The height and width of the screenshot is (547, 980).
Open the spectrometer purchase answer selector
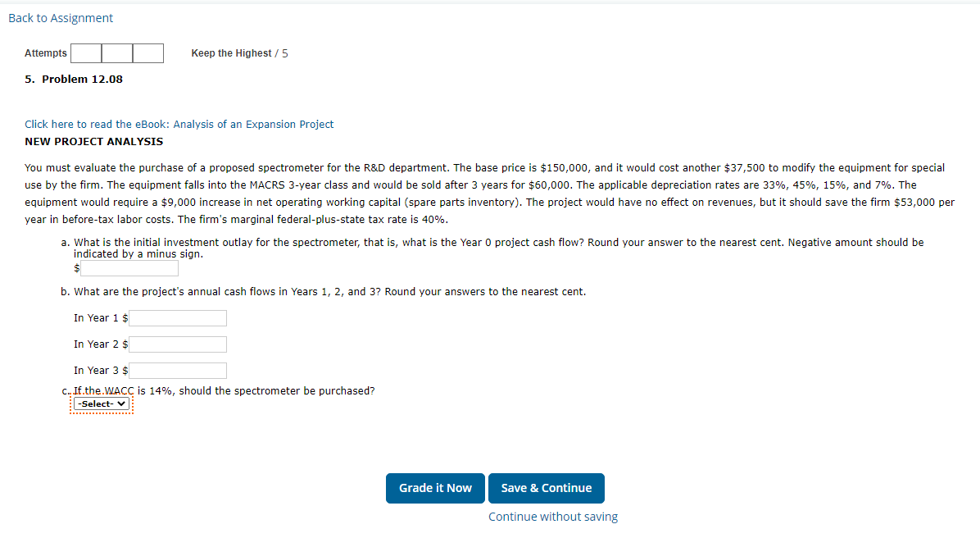(x=101, y=403)
